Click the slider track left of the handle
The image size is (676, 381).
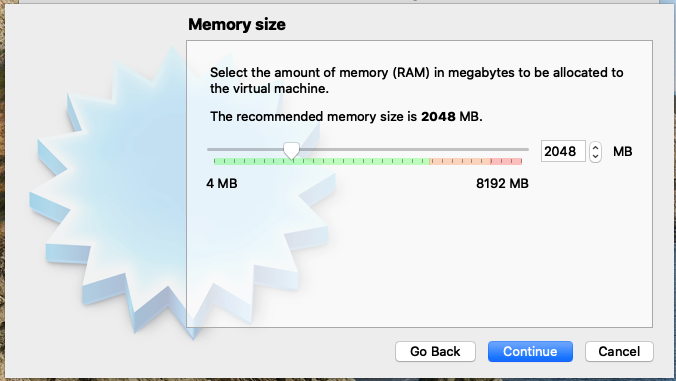coord(245,150)
